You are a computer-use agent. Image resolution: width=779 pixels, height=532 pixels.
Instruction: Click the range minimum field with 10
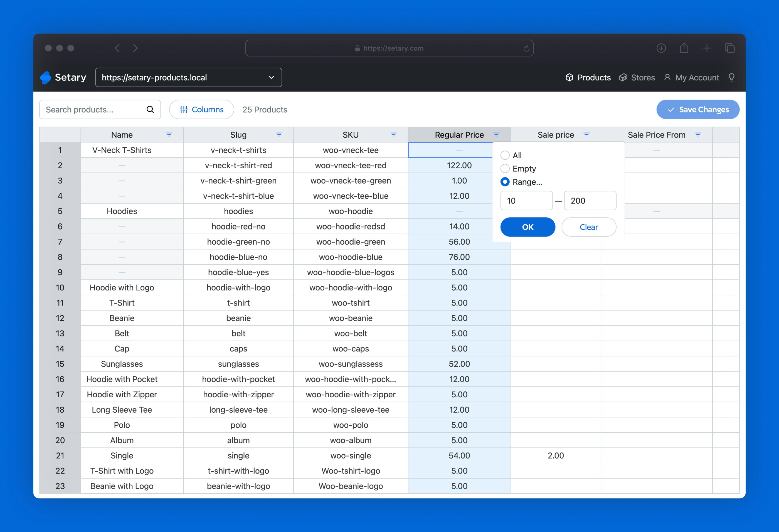coord(526,201)
